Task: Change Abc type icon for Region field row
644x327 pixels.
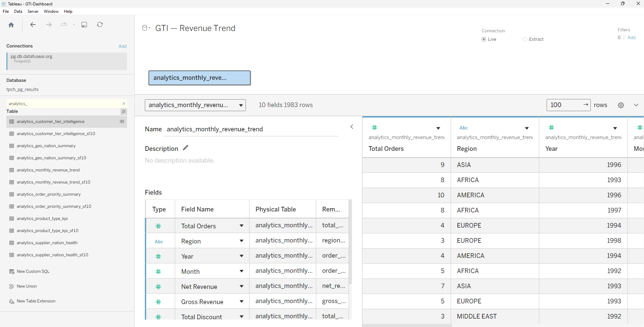Action: point(159,241)
